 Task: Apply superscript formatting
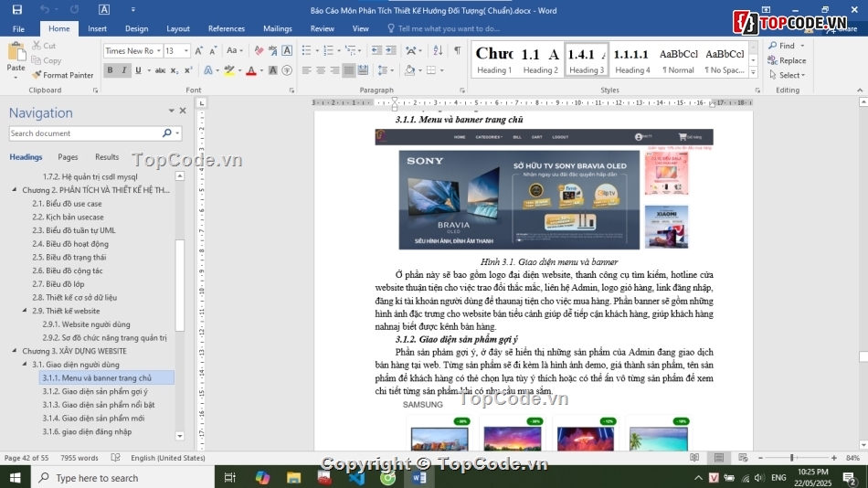point(188,70)
